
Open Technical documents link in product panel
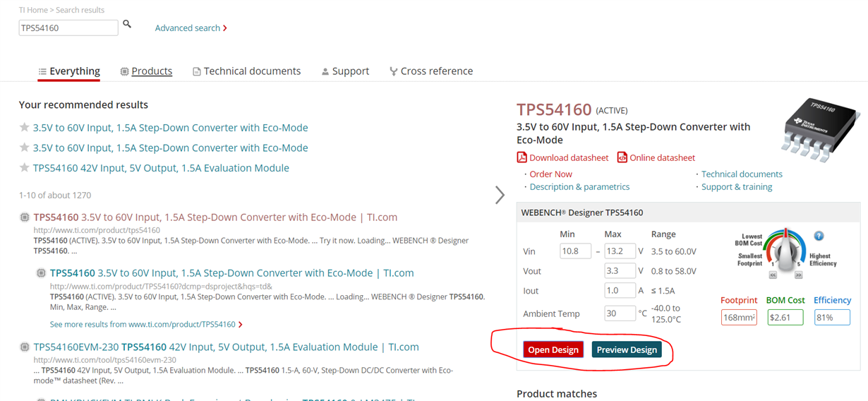tap(742, 174)
